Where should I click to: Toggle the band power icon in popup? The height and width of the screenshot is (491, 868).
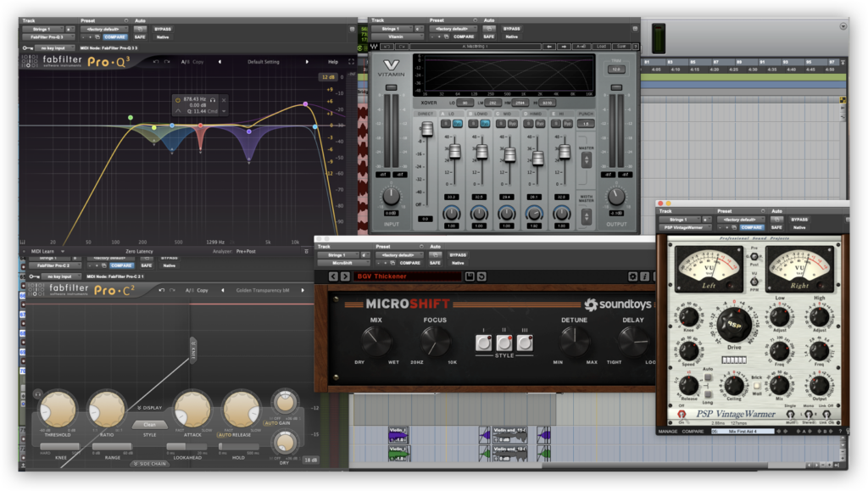tap(178, 100)
